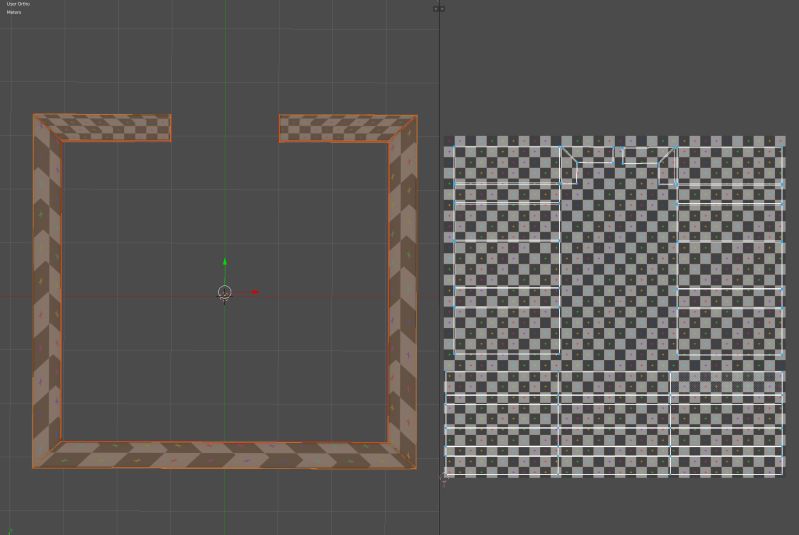Viewport: 799px width, 535px height.
Task: Click the 2D cursor in the UV editor
Action: point(444,478)
